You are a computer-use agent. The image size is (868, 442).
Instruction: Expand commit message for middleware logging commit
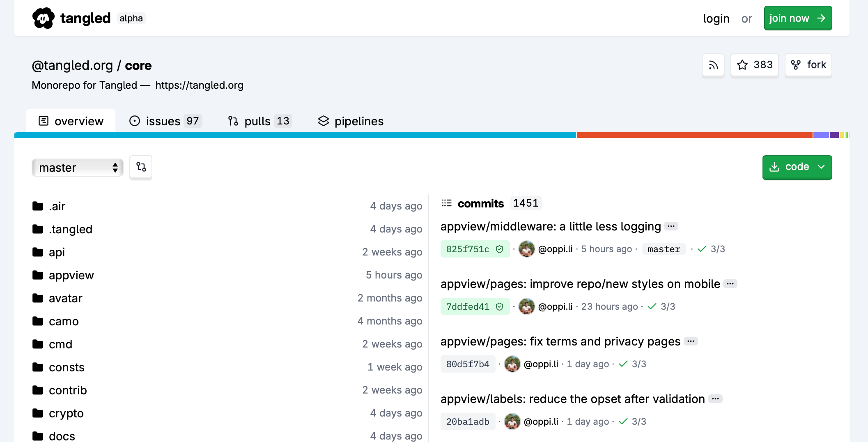(671, 226)
